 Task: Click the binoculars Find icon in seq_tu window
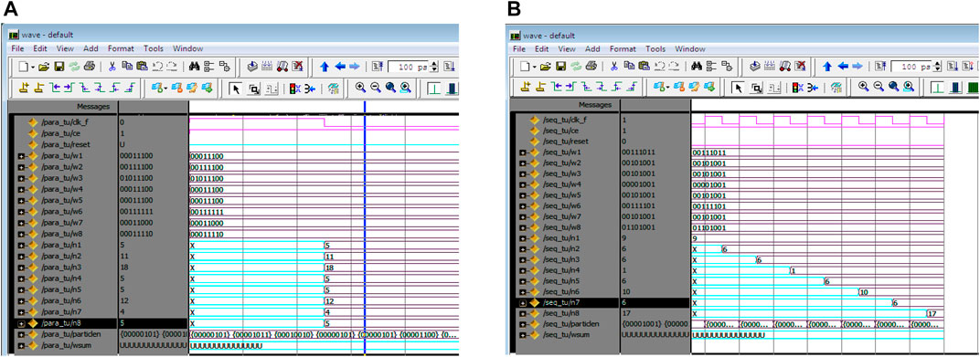coord(696,66)
